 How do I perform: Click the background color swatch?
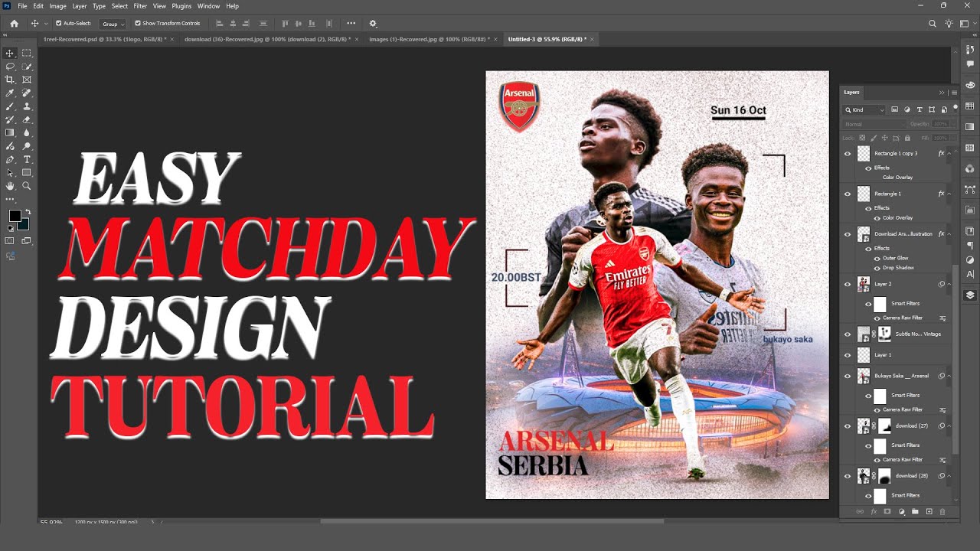(x=24, y=224)
